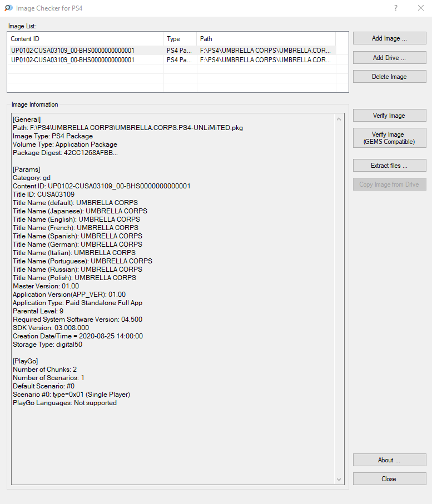This screenshot has height=504, width=432.
Task: Click the Title Name (French) line
Action: [76, 228]
